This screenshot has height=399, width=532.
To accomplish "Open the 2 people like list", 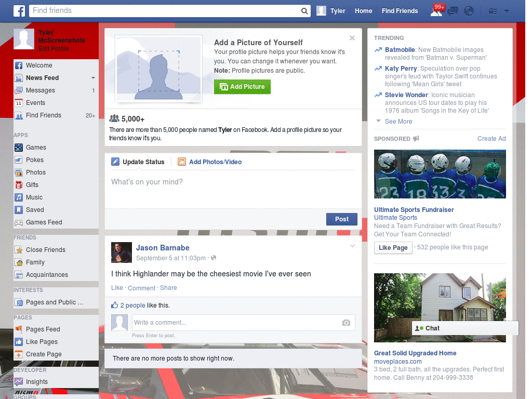I will [132, 305].
